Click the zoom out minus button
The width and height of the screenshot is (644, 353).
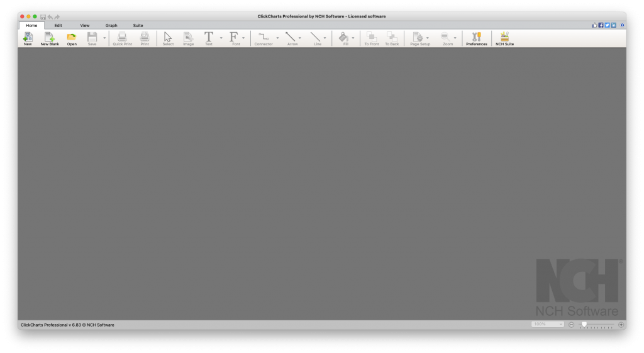(571, 325)
